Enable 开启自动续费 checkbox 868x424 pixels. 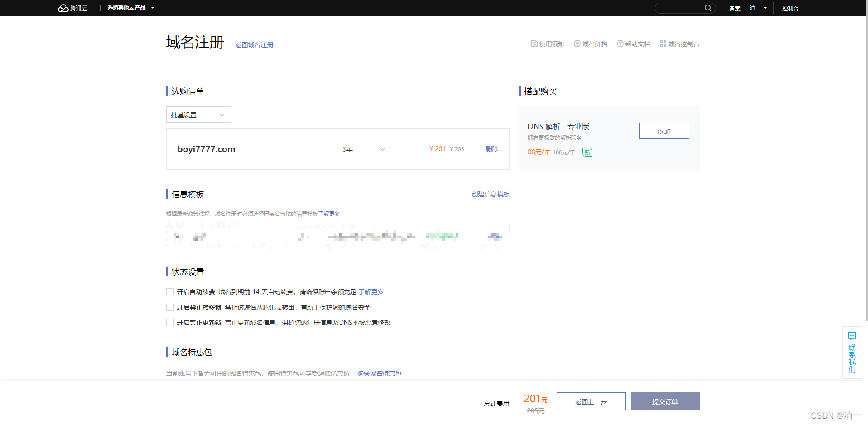pyautogui.click(x=170, y=292)
